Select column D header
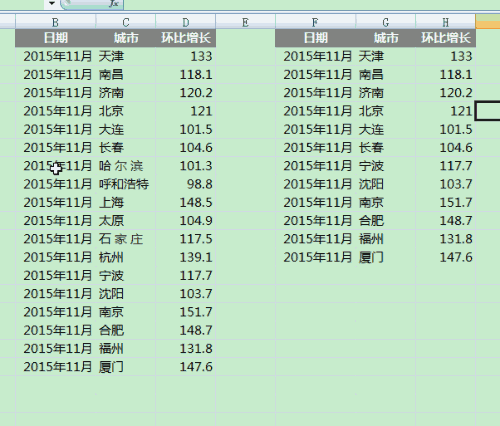 [x=186, y=22]
